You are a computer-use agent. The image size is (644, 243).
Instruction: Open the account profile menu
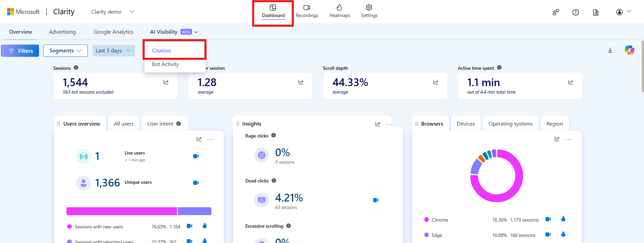point(624,12)
